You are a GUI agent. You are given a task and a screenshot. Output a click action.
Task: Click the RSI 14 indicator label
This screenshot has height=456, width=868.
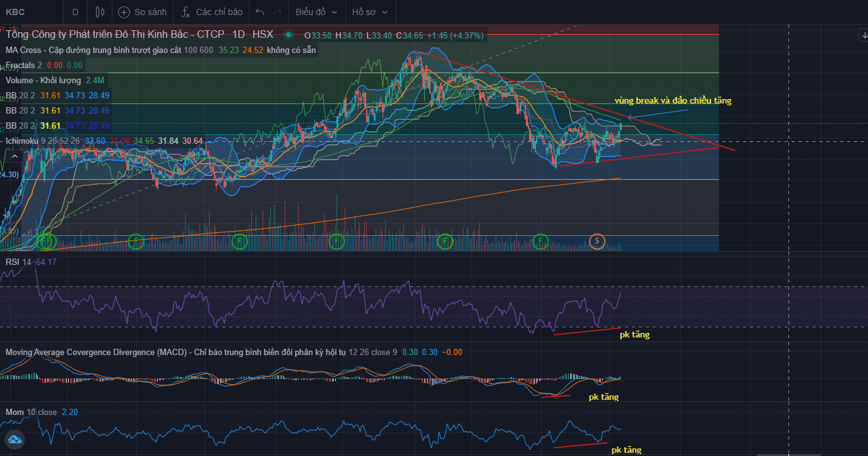18,262
